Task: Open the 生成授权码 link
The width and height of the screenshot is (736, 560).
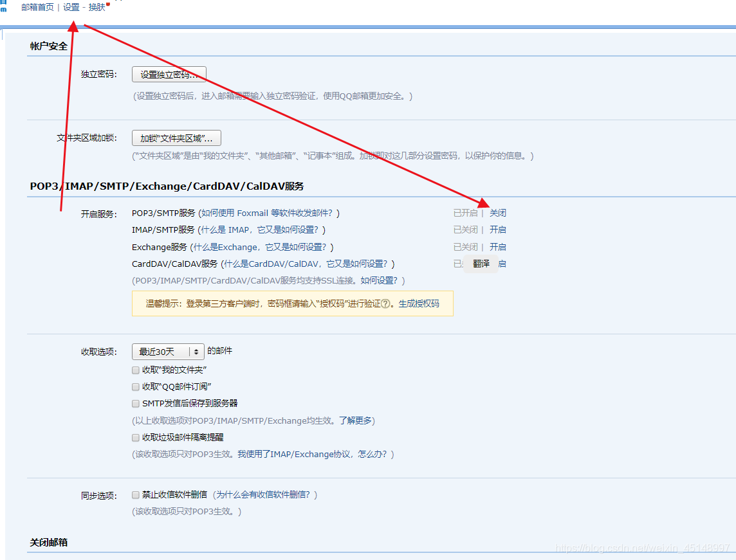Action: (x=419, y=303)
